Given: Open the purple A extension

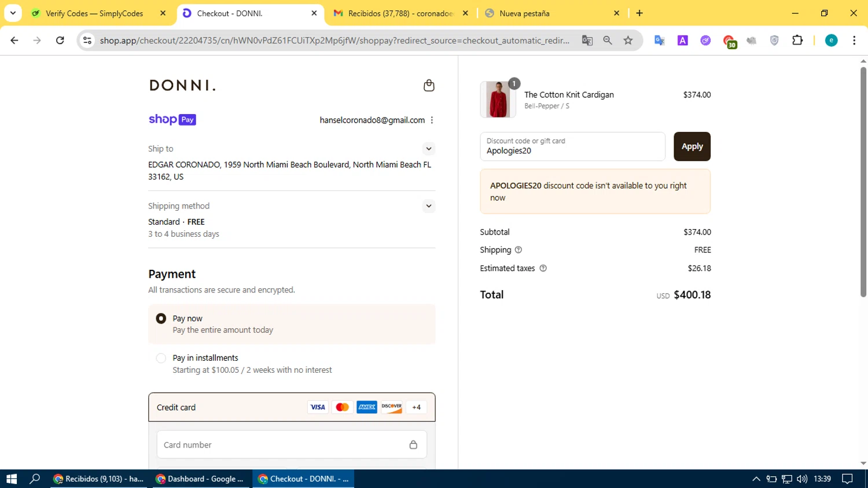Looking at the screenshot, I should [683, 41].
